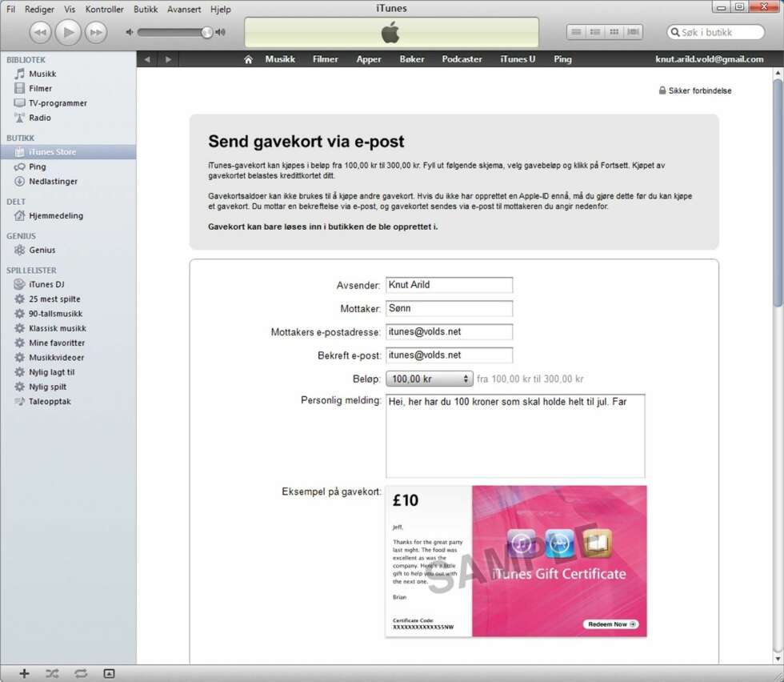
Task: Select iTunes Store in the sidebar
Action: (68, 152)
